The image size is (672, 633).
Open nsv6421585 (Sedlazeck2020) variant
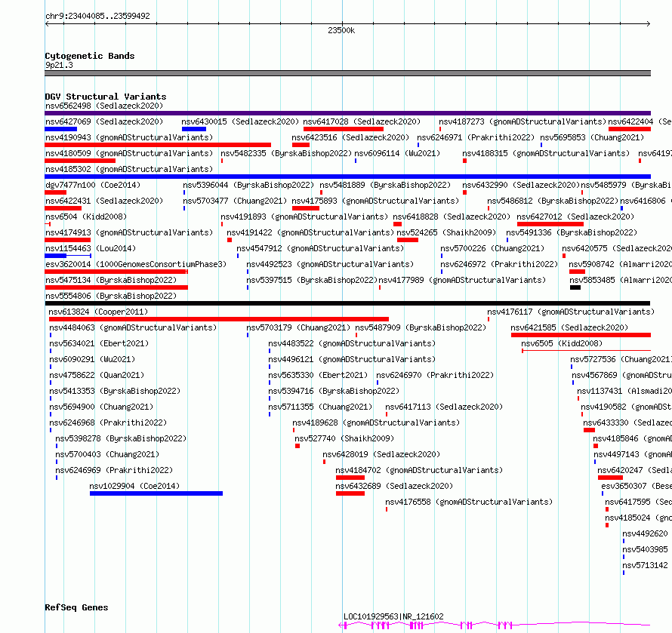(569, 327)
